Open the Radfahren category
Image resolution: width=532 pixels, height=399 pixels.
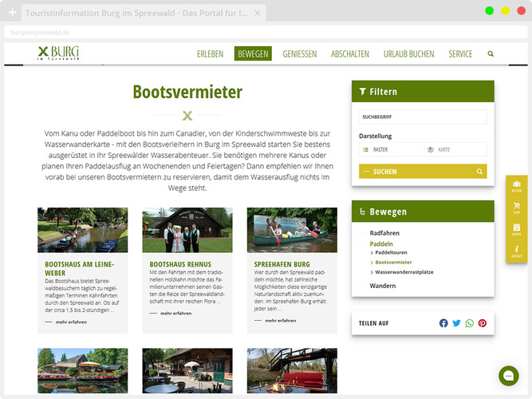(x=384, y=233)
